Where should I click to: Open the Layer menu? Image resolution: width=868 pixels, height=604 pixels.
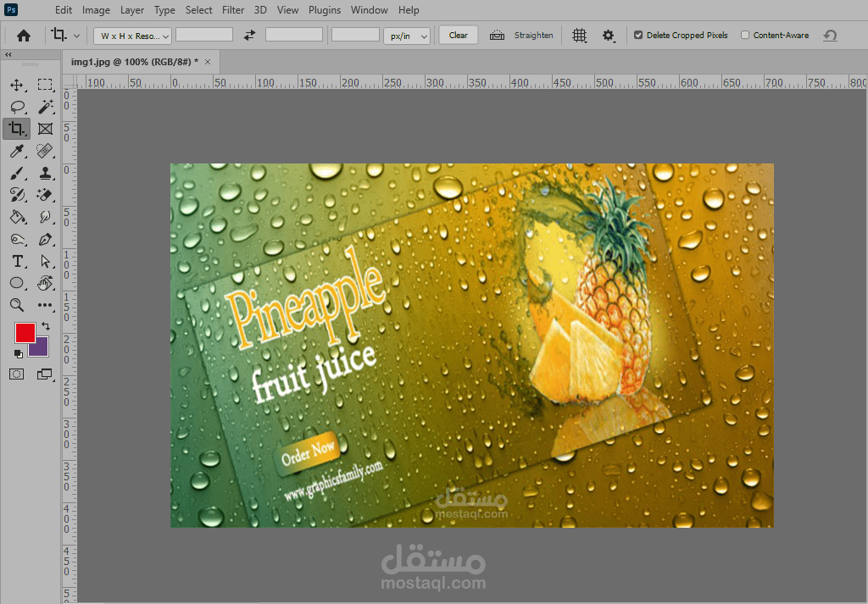(131, 10)
